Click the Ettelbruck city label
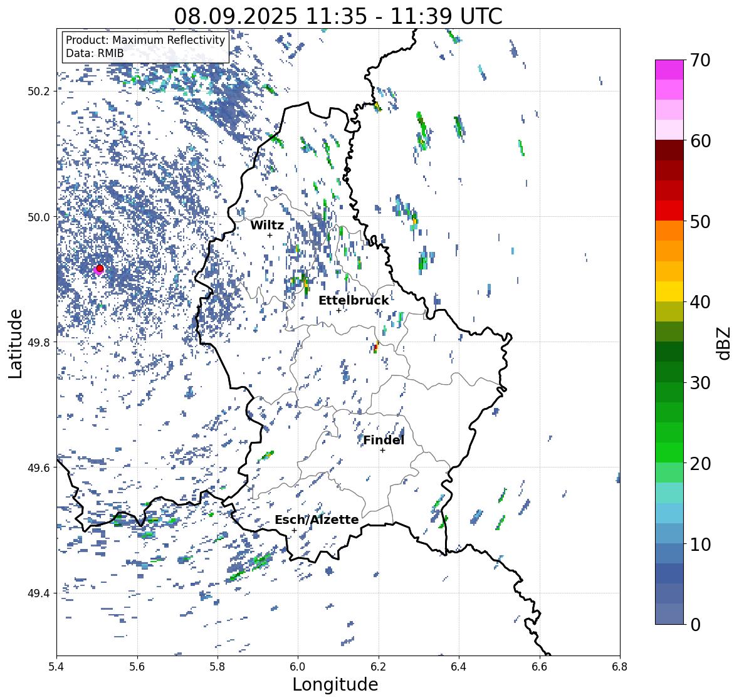 click(354, 301)
